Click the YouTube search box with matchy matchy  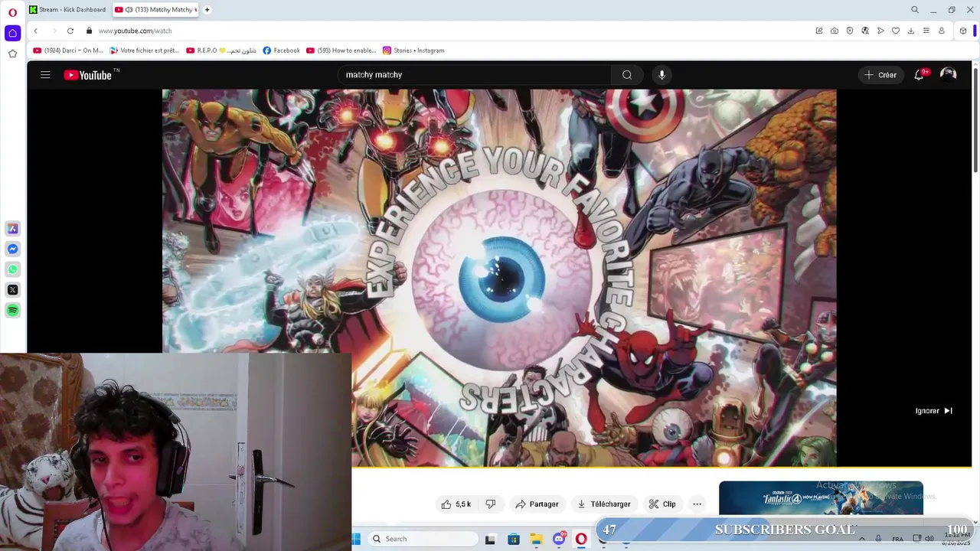[x=475, y=75]
